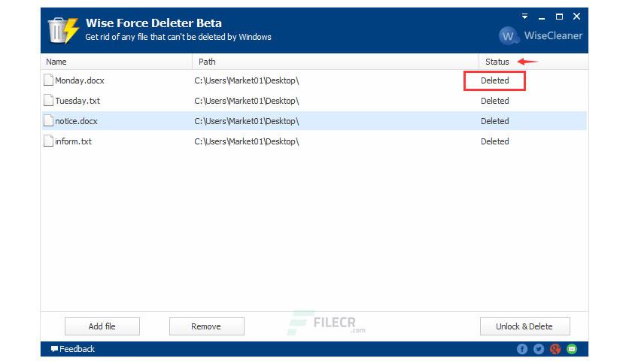Sort by the Name column header
Screen dimensions: 629x364
[x=117, y=62]
